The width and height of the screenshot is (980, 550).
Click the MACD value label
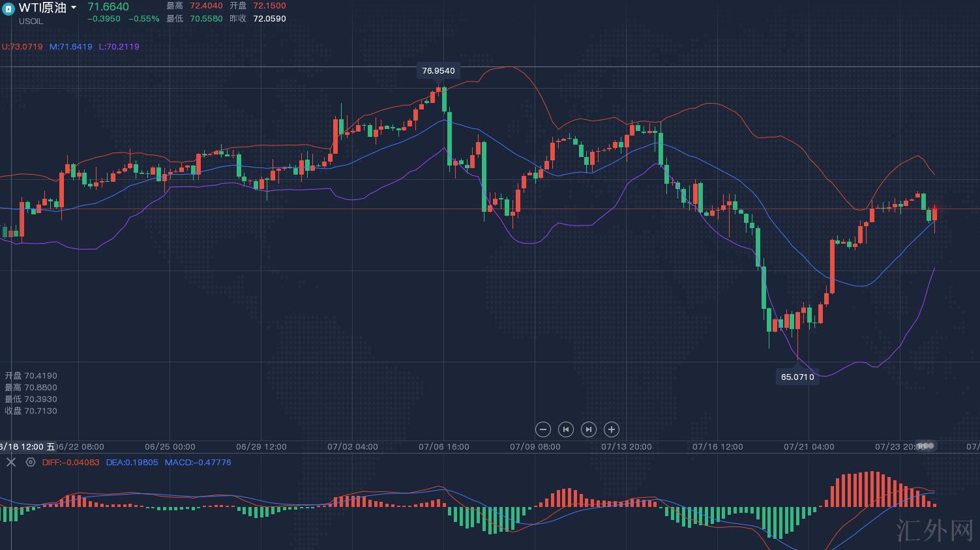(198, 463)
